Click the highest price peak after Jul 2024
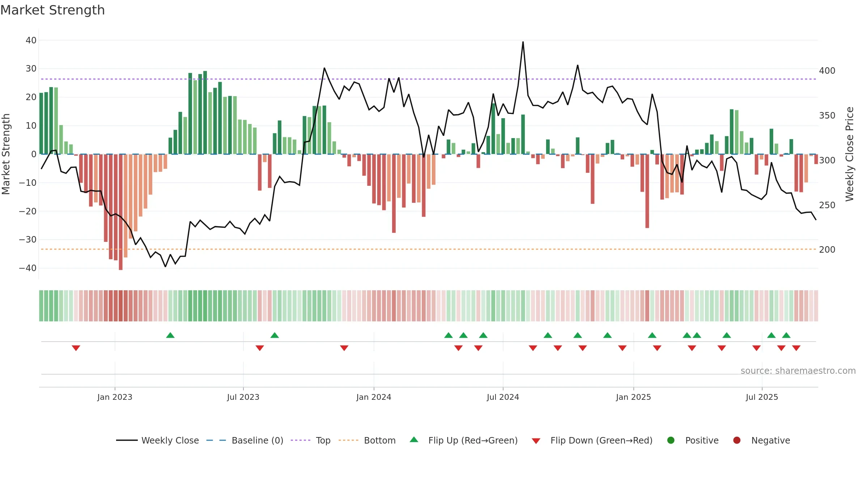 click(x=523, y=42)
